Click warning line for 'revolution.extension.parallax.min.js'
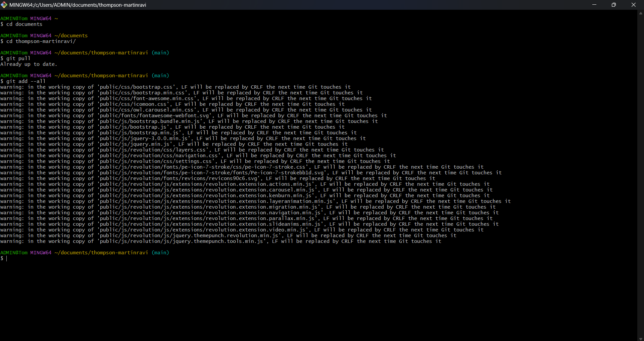 coord(247,218)
